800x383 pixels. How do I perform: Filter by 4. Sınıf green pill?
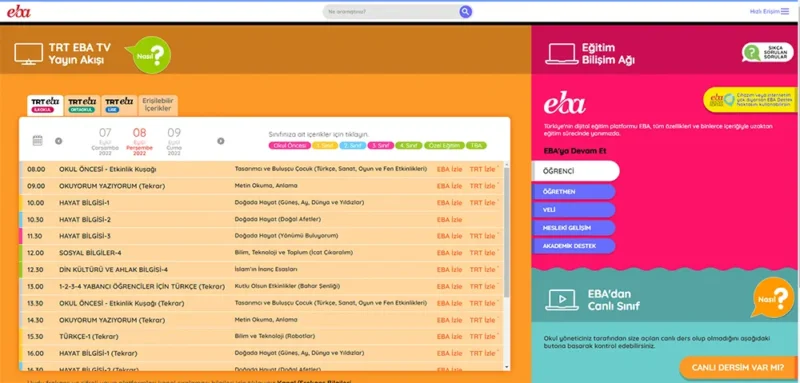coord(409,146)
